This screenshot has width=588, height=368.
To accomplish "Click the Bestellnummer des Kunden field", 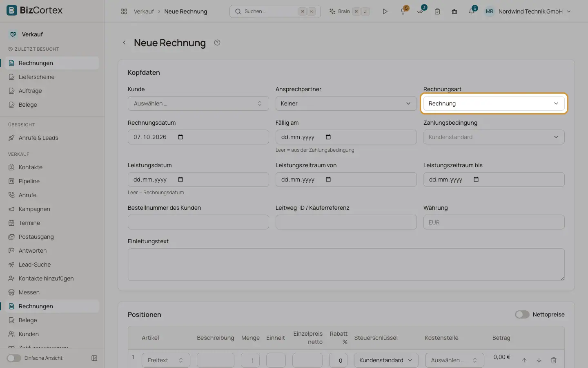I will [x=198, y=222].
